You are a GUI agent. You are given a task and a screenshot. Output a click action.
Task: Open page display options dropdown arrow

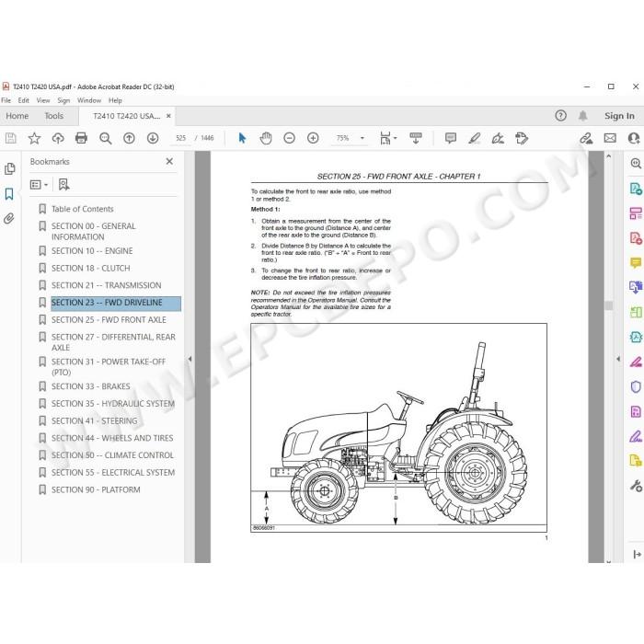click(395, 138)
